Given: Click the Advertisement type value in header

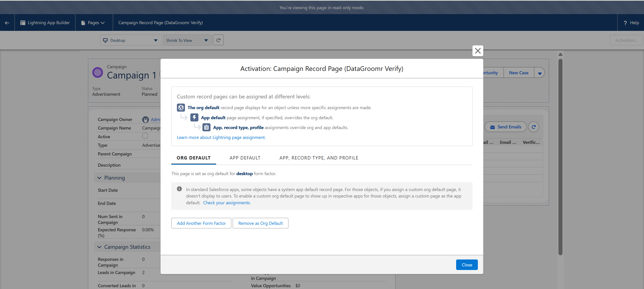Looking at the screenshot, I should click(106, 94).
